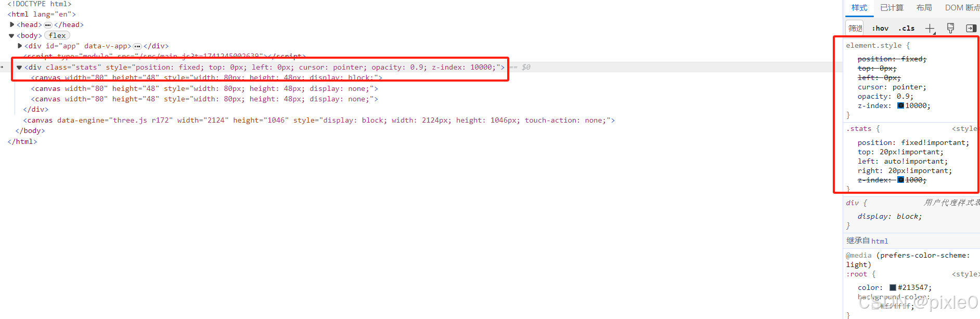Click the display: block user agent declaration

tap(890, 217)
